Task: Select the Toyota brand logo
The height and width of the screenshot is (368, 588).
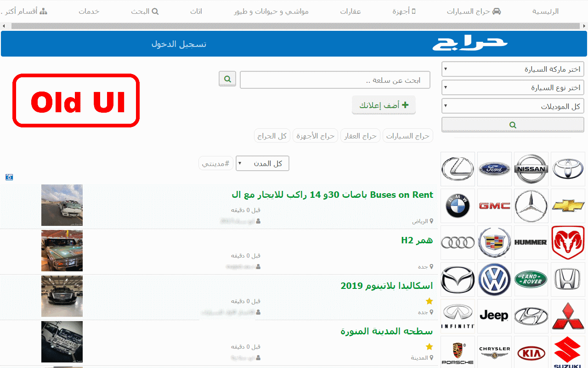Action: [568, 169]
